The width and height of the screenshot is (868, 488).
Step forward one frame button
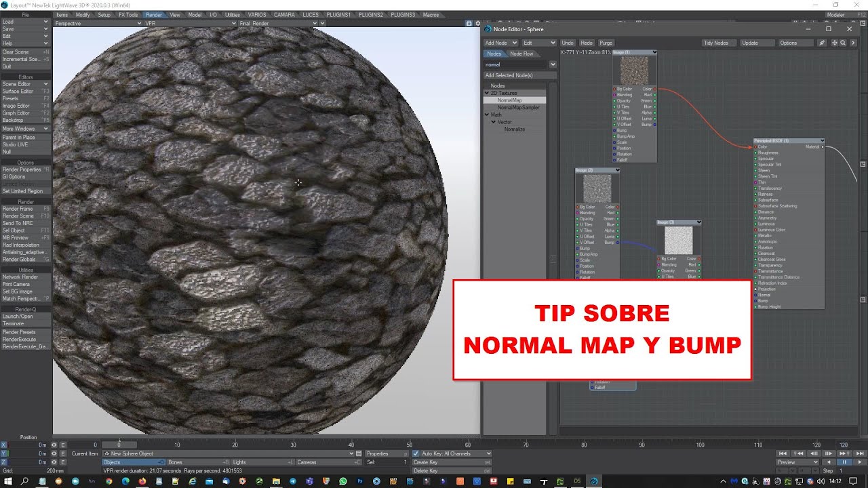pos(829,453)
